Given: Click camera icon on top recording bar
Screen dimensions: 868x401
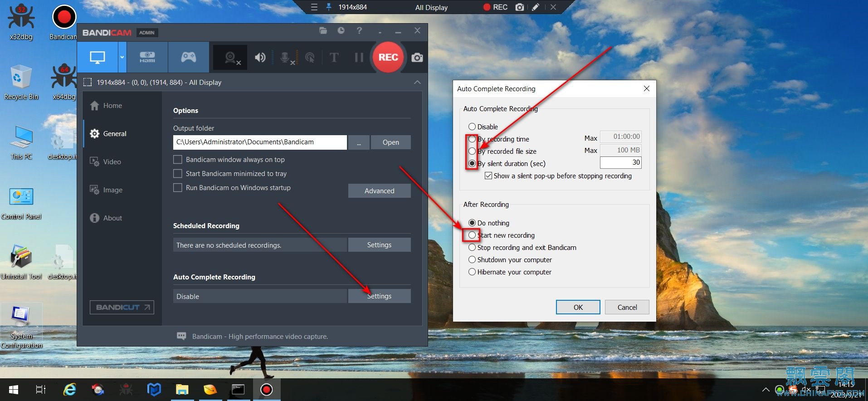Looking at the screenshot, I should pos(520,7).
